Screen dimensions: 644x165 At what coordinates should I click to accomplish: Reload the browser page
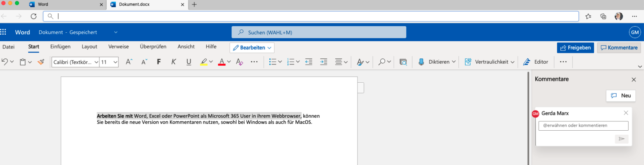(x=34, y=16)
